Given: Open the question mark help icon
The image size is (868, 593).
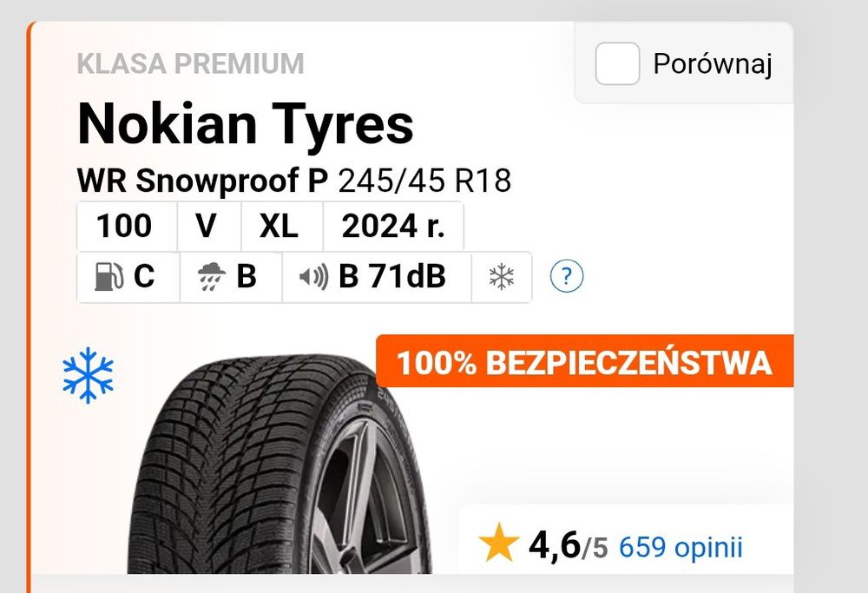Looking at the screenshot, I should pyautogui.click(x=567, y=277).
